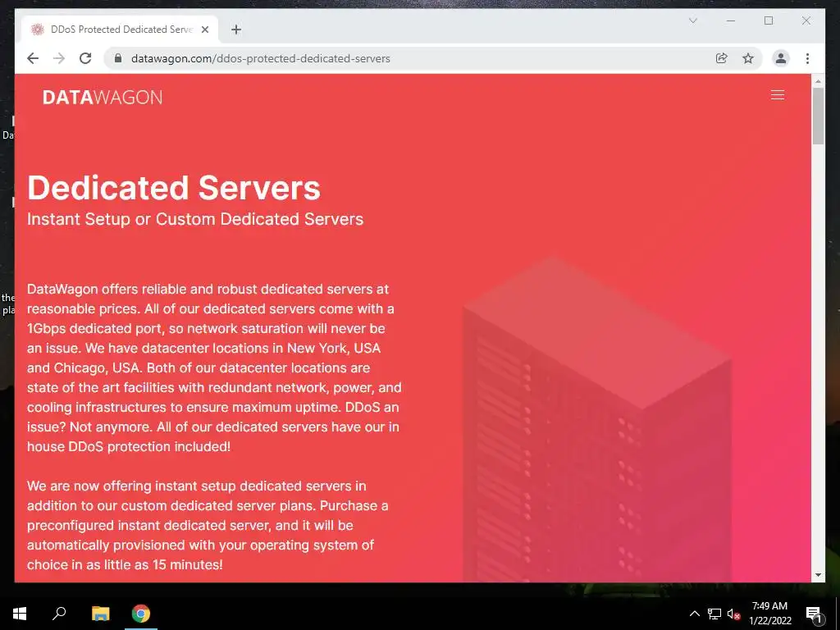The image size is (840, 630).
Task: Maximize the Chrome window
Action: [x=769, y=21]
